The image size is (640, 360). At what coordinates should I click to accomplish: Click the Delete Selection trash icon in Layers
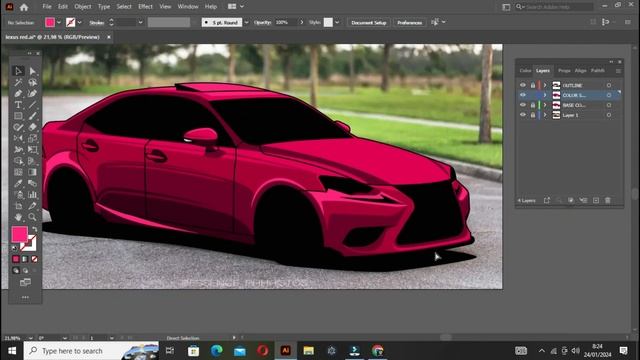pos(608,200)
